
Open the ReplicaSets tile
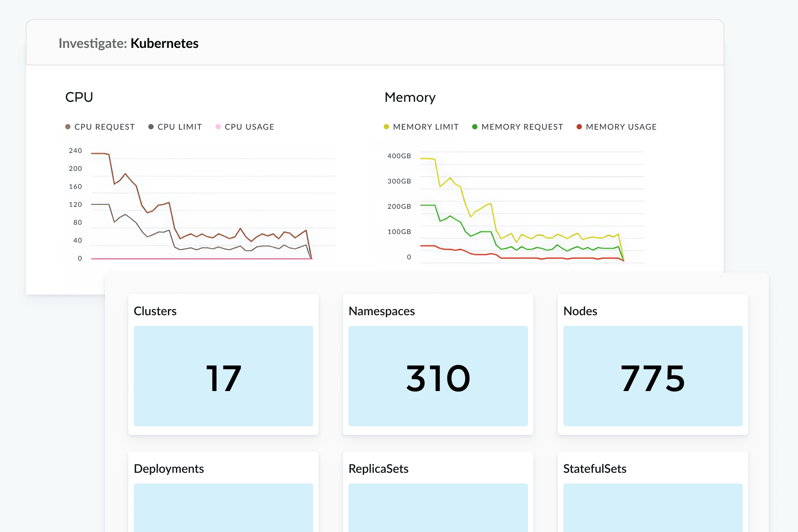pos(438,508)
